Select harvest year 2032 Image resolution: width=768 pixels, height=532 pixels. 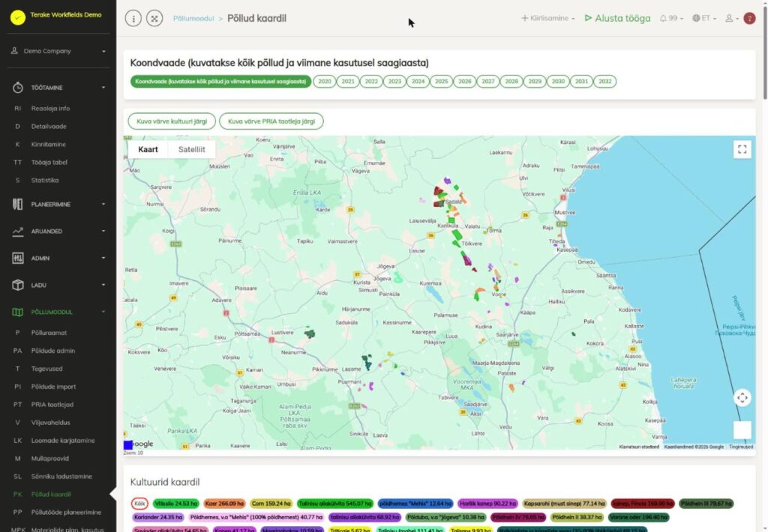click(x=605, y=81)
